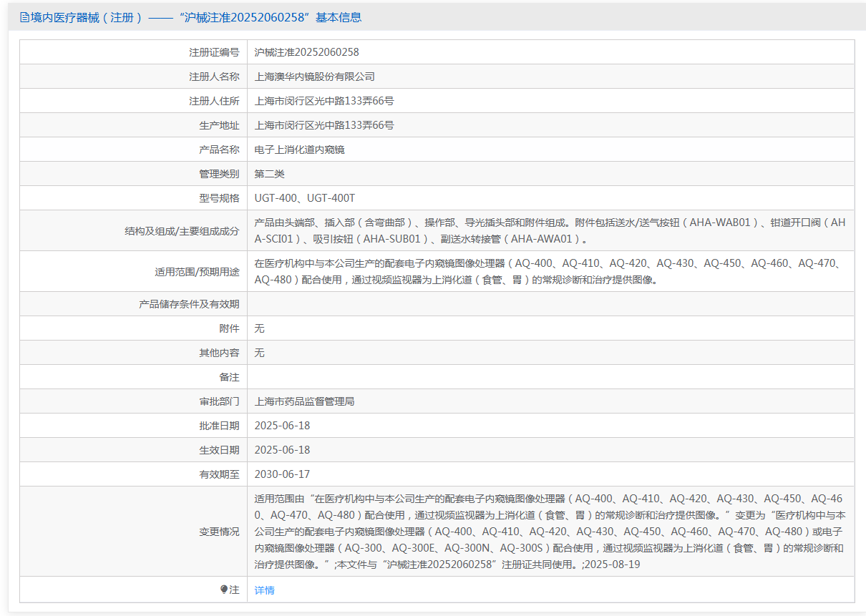
Task: Click expiry date 2030-06-17
Action: click(282, 474)
